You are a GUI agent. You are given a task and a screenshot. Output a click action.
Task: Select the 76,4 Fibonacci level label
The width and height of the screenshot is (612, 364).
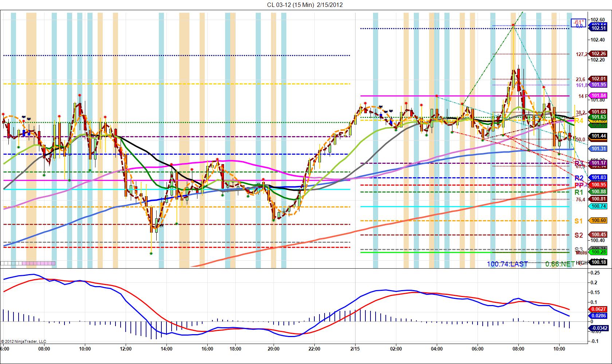click(581, 199)
